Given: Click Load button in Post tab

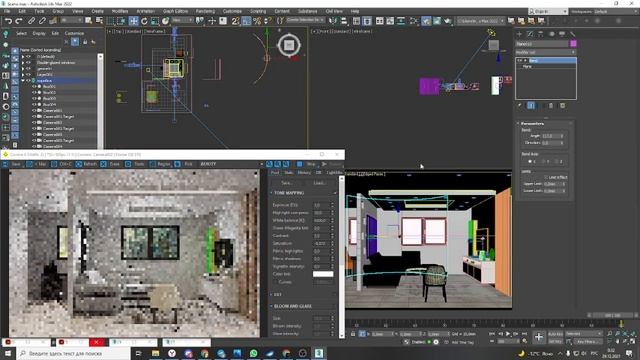Looking at the screenshot, I should [x=319, y=183].
